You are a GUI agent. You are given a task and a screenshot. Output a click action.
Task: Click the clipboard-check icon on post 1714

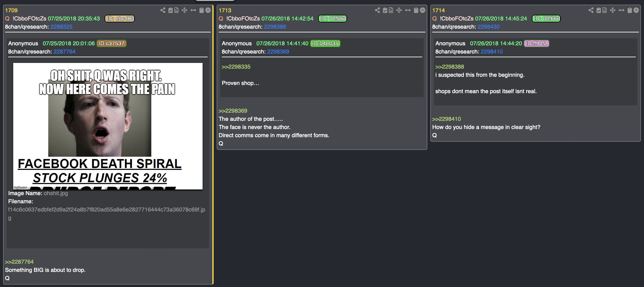(x=599, y=10)
